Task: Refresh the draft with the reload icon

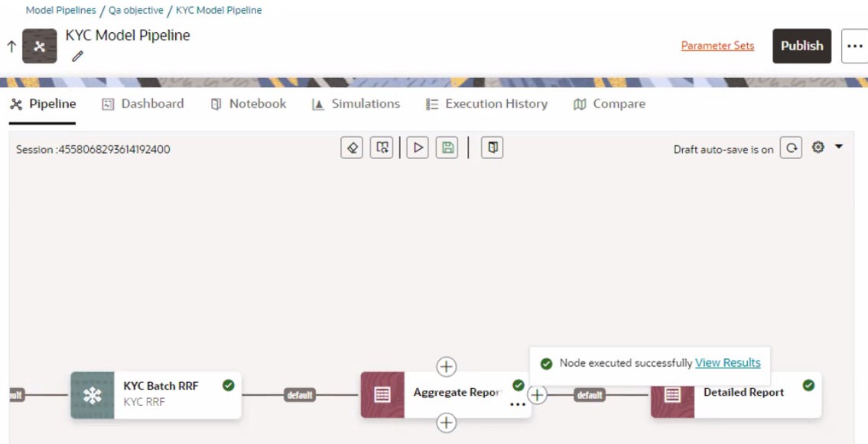Action: click(792, 147)
